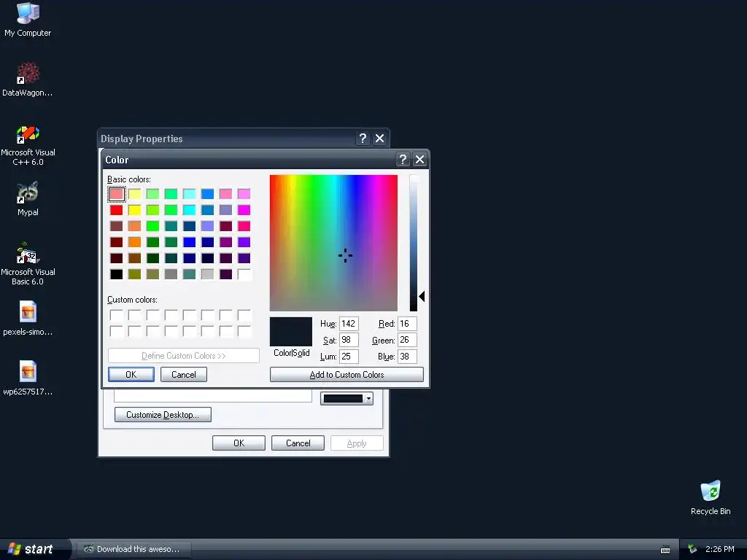Select the DataWagon desktop shortcut
The width and height of the screenshot is (747, 560).
(28, 79)
